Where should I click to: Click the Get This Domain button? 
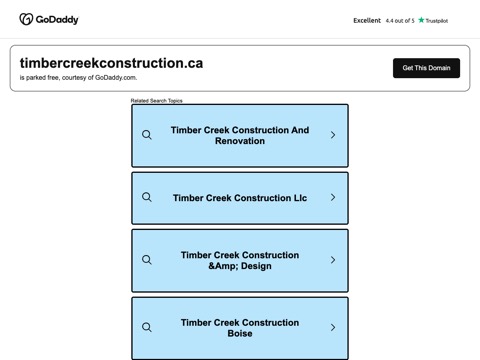[426, 68]
